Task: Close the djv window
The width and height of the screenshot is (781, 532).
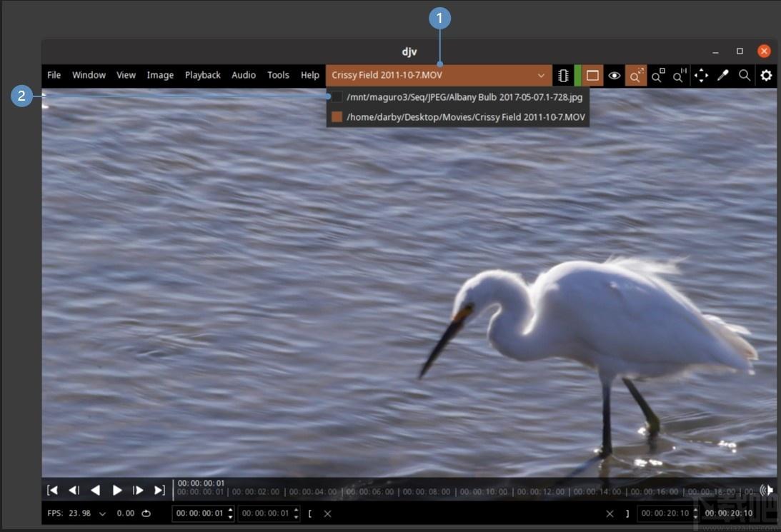Action: click(x=764, y=51)
